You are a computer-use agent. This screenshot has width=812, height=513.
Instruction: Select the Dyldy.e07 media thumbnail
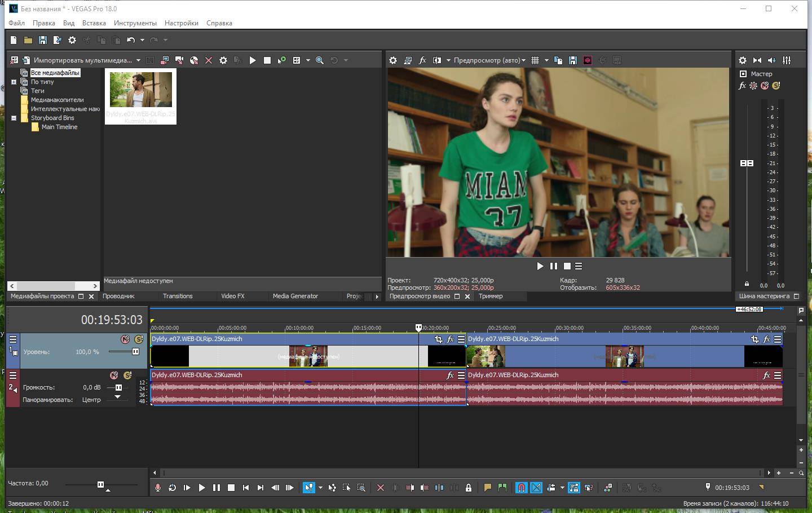click(140, 96)
